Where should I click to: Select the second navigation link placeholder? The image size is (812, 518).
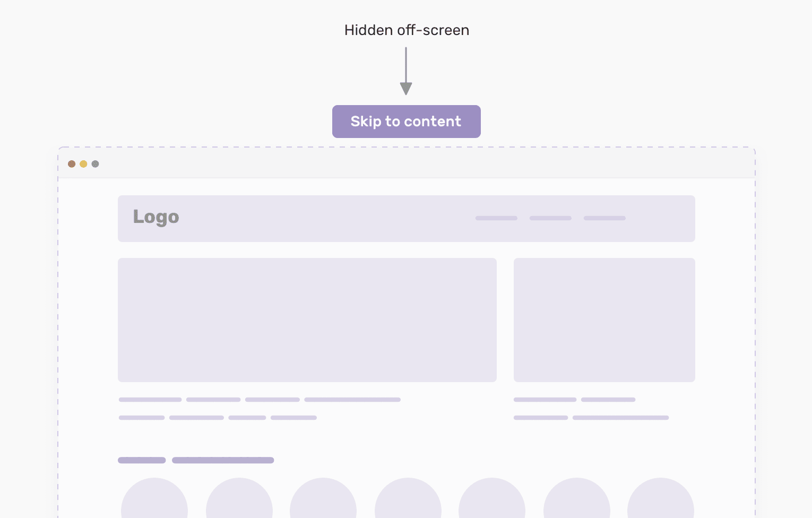pyautogui.click(x=550, y=218)
